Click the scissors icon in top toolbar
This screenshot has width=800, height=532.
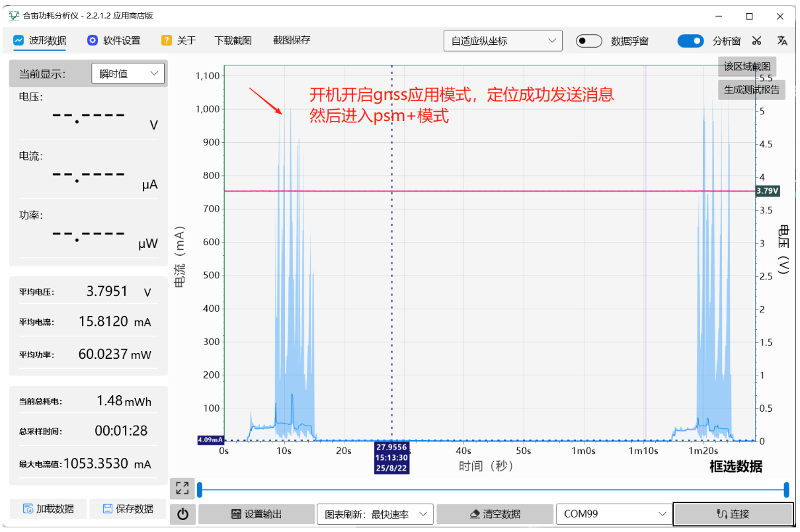[x=757, y=41]
